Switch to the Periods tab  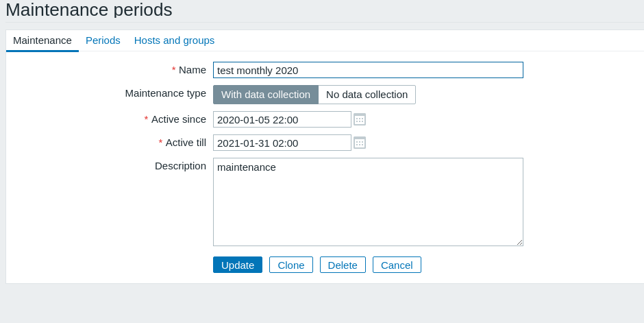103,40
